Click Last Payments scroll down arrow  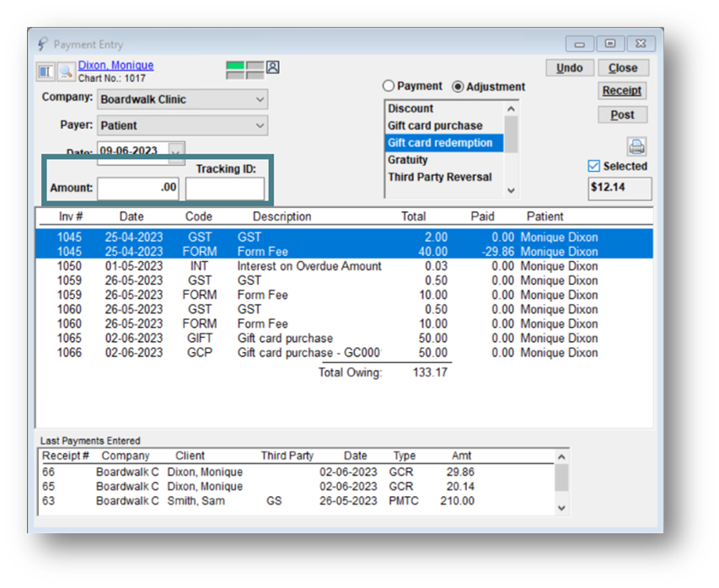pyautogui.click(x=561, y=508)
